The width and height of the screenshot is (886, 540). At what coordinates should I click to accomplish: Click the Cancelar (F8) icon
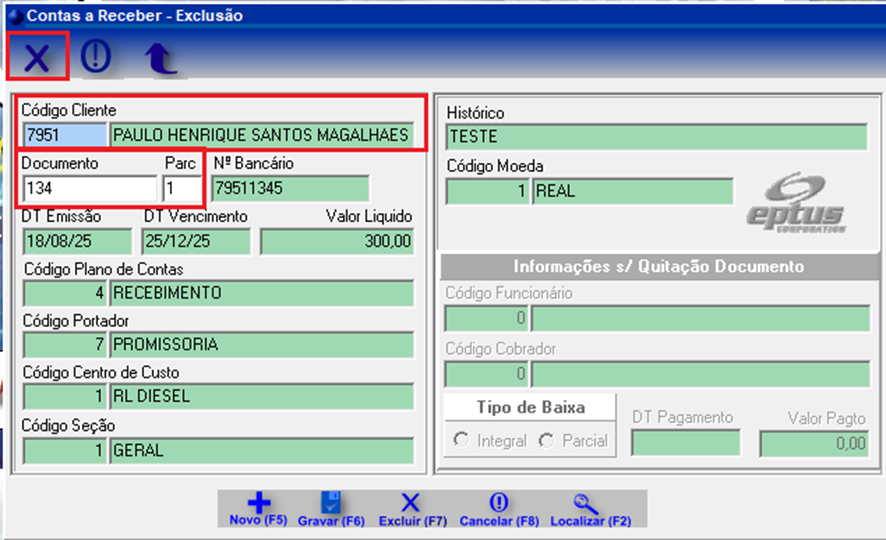[499, 504]
